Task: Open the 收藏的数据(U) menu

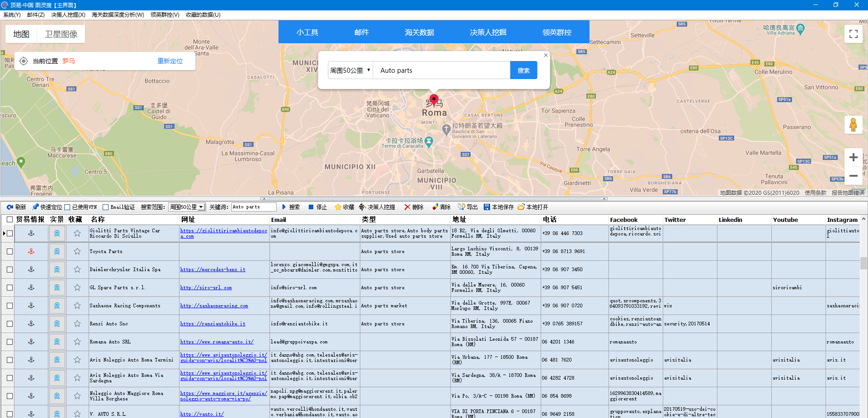Action: click(203, 15)
